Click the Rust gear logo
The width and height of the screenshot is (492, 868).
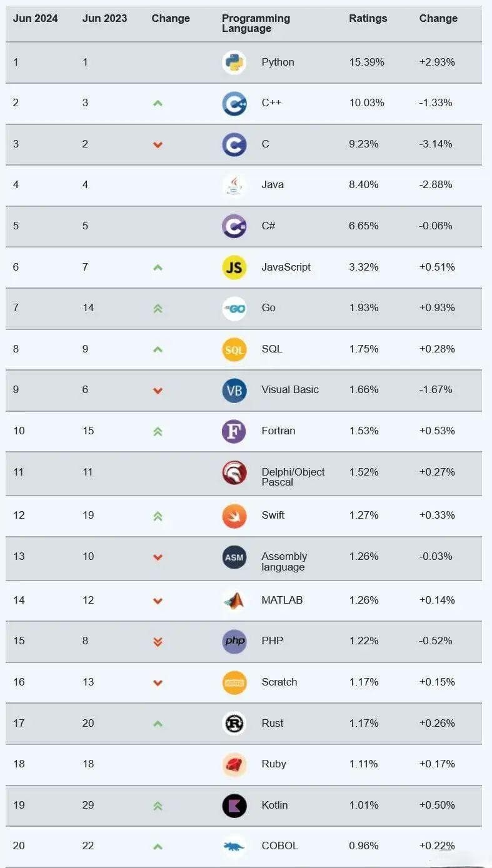(234, 723)
